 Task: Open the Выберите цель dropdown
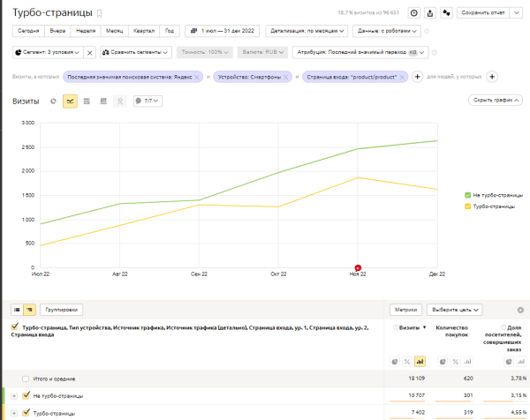(x=455, y=311)
